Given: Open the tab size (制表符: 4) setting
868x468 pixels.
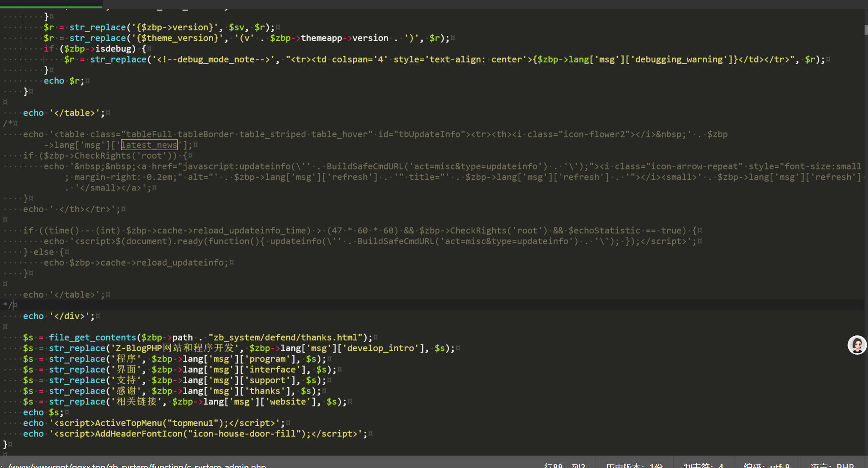Looking at the screenshot, I should [703, 465].
